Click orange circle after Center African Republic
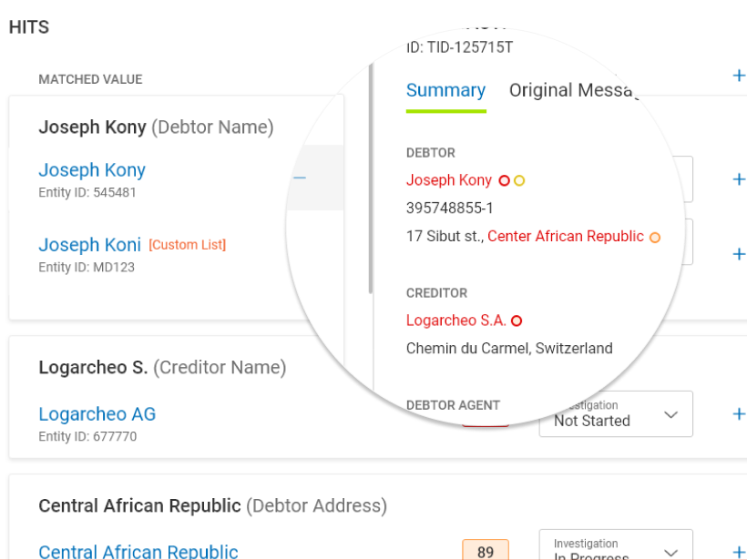Screen dimensions: 747x560 click(654, 238)
